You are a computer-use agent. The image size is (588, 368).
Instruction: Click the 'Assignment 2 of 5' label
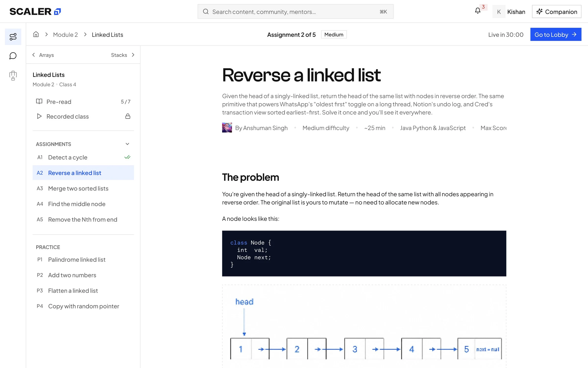coord(291,35)
